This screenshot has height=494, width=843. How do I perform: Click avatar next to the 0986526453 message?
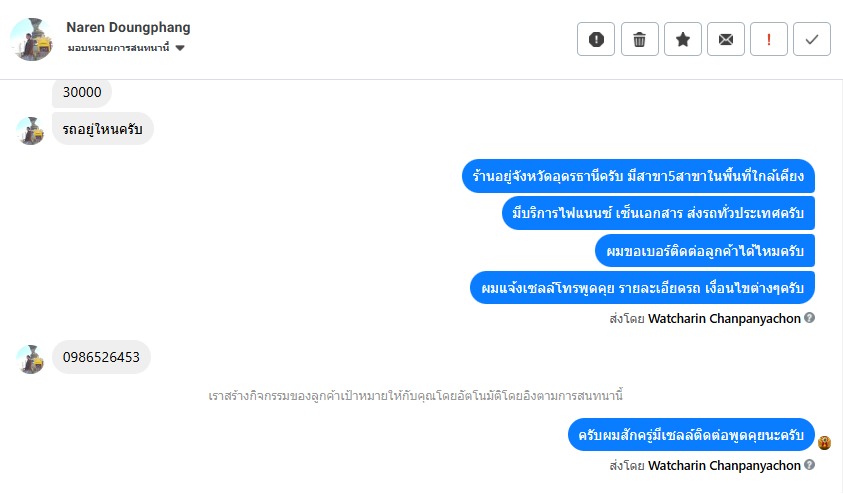tap(31, 358)
